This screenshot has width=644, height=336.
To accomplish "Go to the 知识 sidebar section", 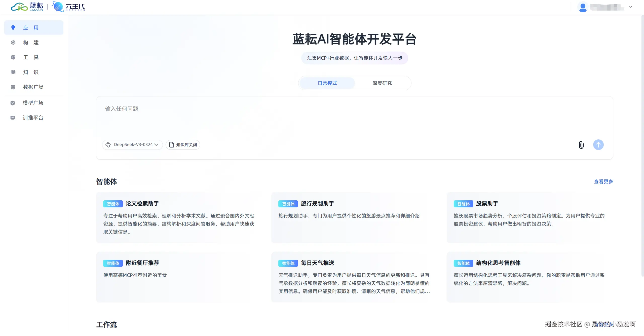I will tap(31, 72).
